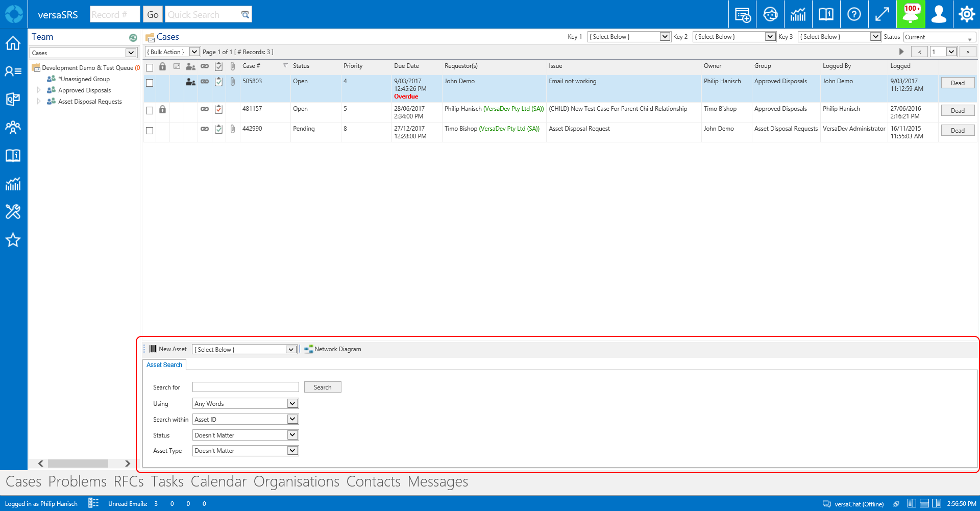The image size is (980, 511).
Task: Open the Network Diagram icon
Action: pyautogui.click(x=308, y=349)
